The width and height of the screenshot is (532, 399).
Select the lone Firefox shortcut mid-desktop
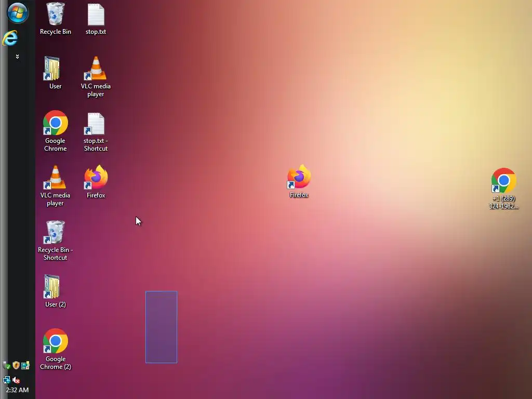(299, 181)
